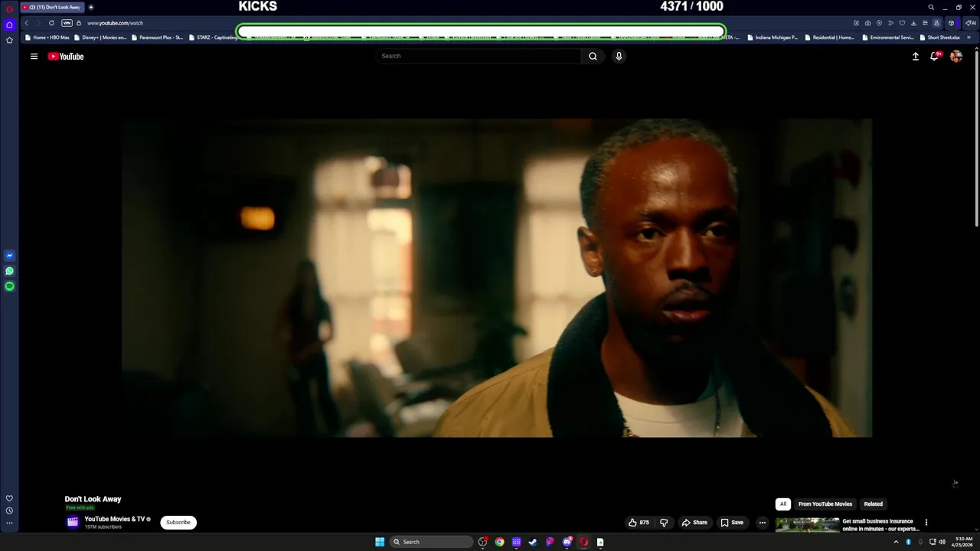Reload the page with refresh icon
980x551 pixels.
click(x=51, y=23)
